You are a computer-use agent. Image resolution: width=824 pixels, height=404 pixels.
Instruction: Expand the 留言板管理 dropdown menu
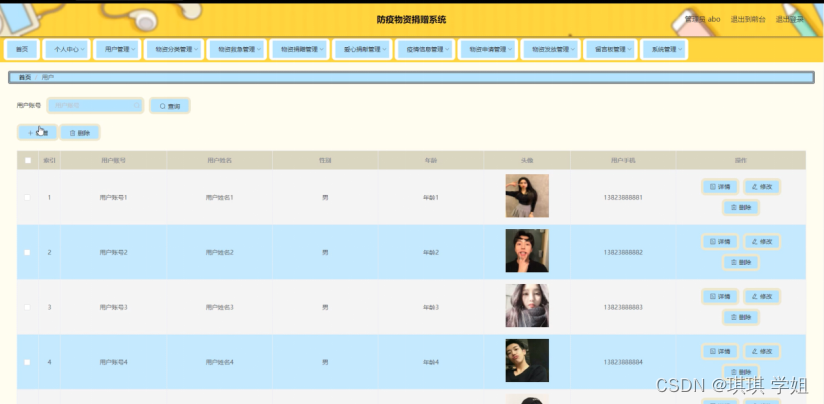coord(610,49)
